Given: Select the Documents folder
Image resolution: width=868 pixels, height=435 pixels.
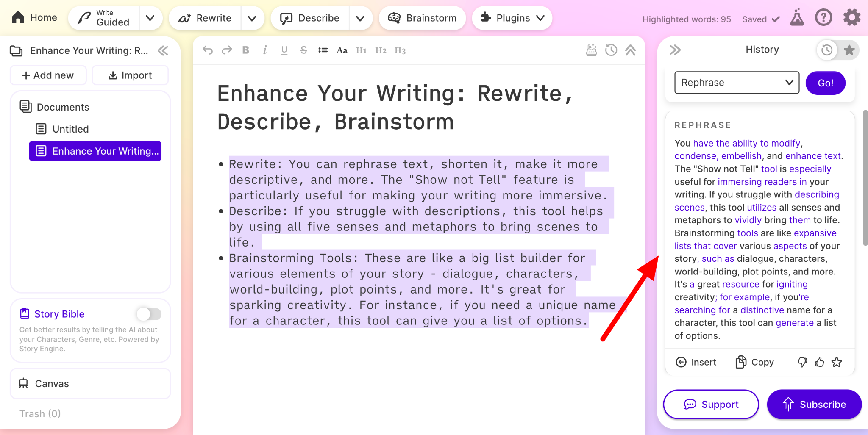Looking at the screenshot, I should pyautogui.click(x=55, y=107).
